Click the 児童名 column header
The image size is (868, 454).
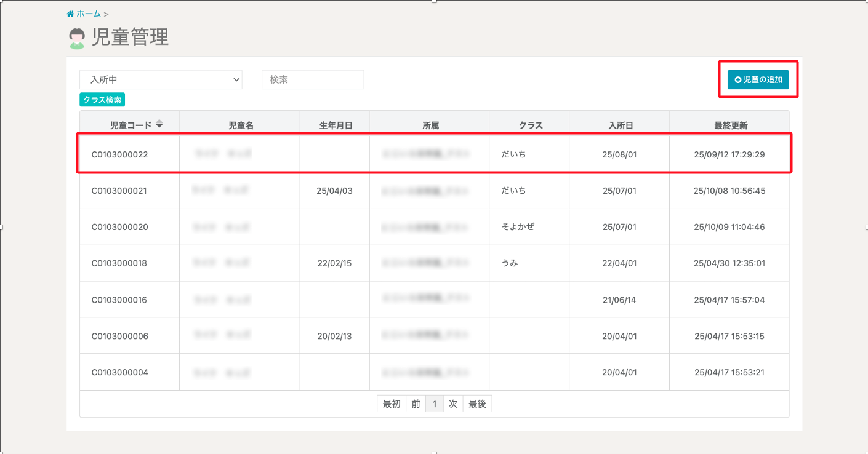click(x=241, y=125)
